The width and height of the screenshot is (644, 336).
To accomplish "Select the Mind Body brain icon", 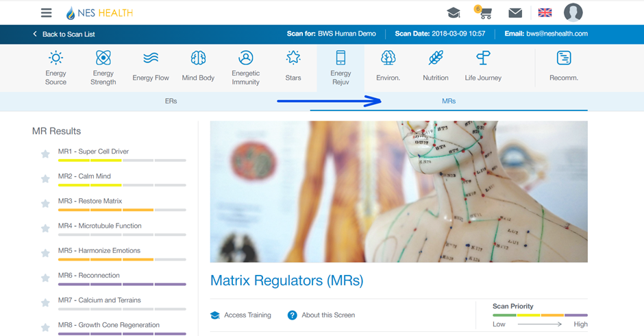I will pos(198,58).
